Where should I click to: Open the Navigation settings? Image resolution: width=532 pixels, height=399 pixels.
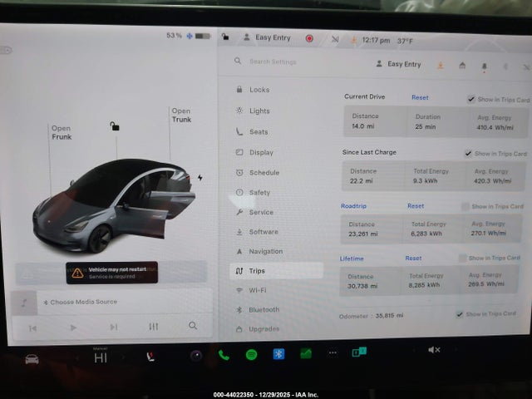[x=259, y=251]
